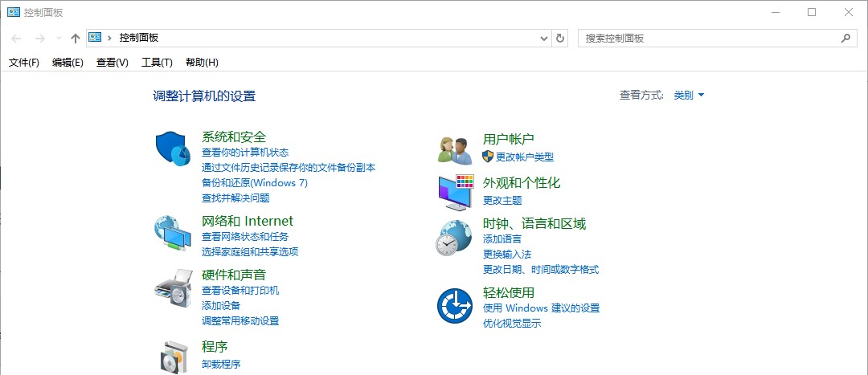
Task: Click 查看网络状态和任务 link
Action: point(245,237)
